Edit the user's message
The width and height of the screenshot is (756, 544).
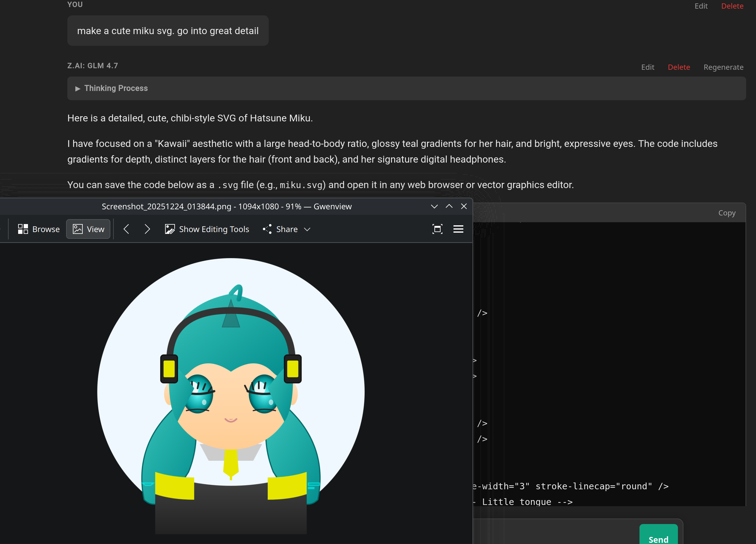pyautogui.click(x=701, y=6)
